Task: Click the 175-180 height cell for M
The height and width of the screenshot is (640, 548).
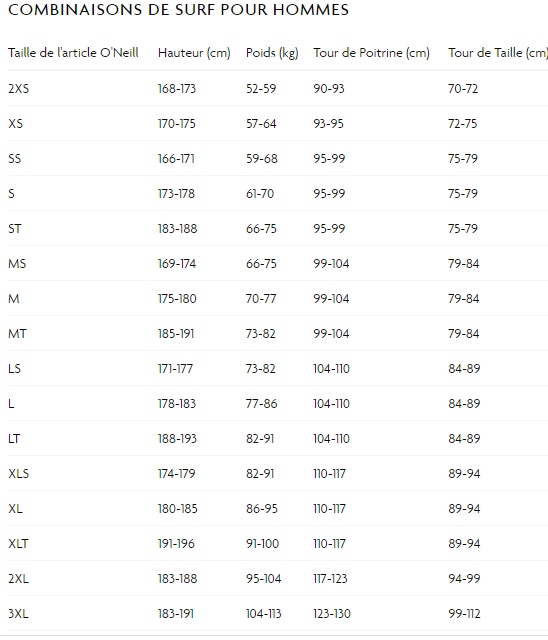Action: [x=177, y=299]
